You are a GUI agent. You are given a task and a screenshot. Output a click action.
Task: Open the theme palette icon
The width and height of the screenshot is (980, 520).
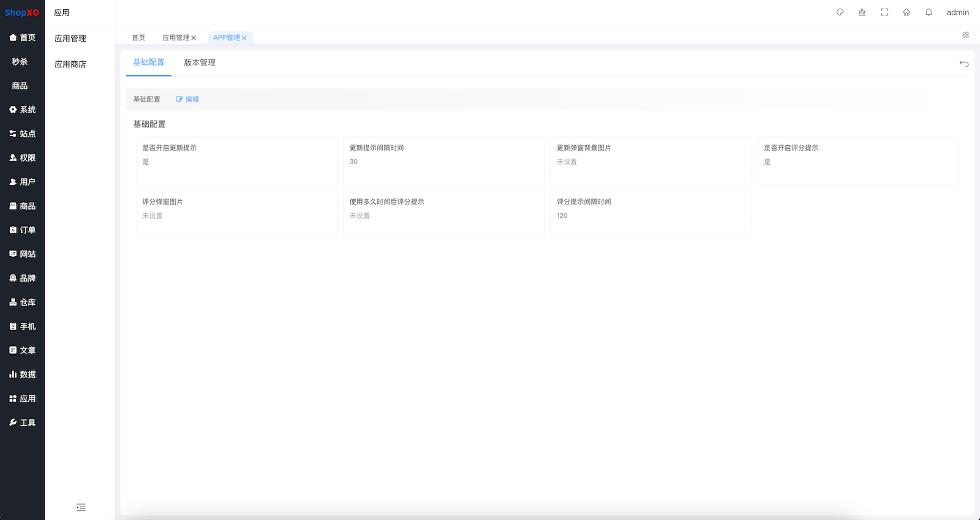pos(840,12)
